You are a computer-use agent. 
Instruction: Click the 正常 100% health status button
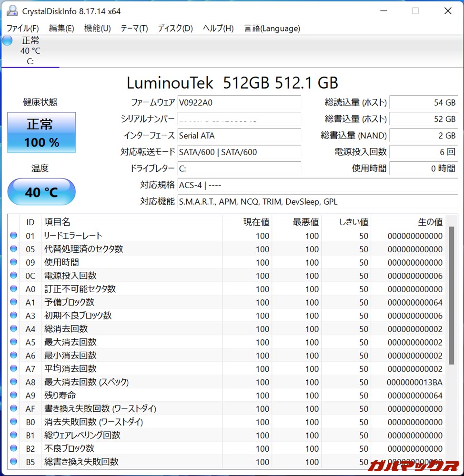click(41, 133)
